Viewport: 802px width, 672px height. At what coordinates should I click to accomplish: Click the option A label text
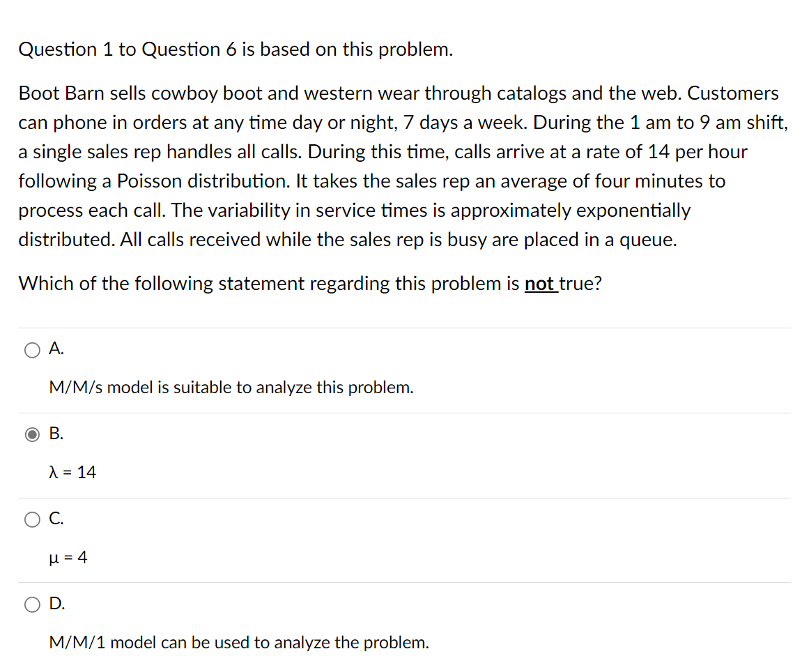point(55,349)
